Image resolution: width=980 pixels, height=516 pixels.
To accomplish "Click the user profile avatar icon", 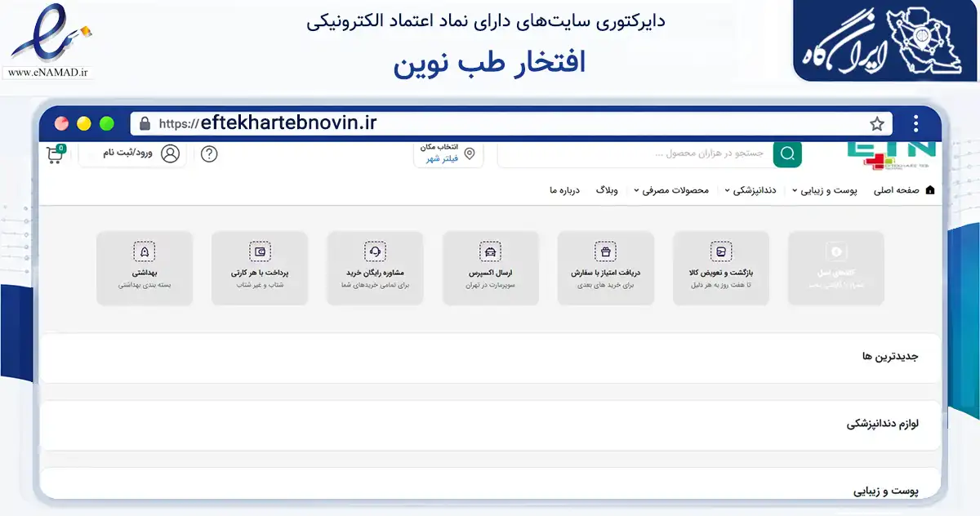I will point(170,153).
